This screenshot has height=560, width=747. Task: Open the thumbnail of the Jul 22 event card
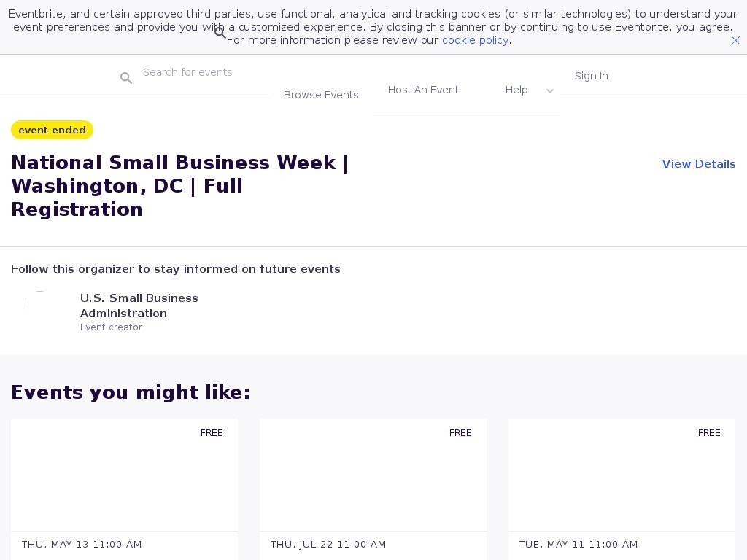(x=373, y=475)
